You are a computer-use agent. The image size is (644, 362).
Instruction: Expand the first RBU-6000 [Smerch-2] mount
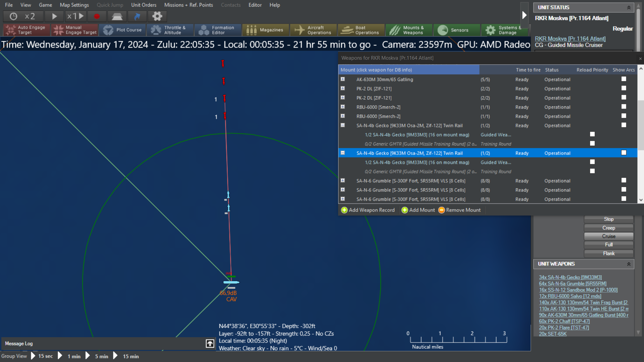click(343, 107)
